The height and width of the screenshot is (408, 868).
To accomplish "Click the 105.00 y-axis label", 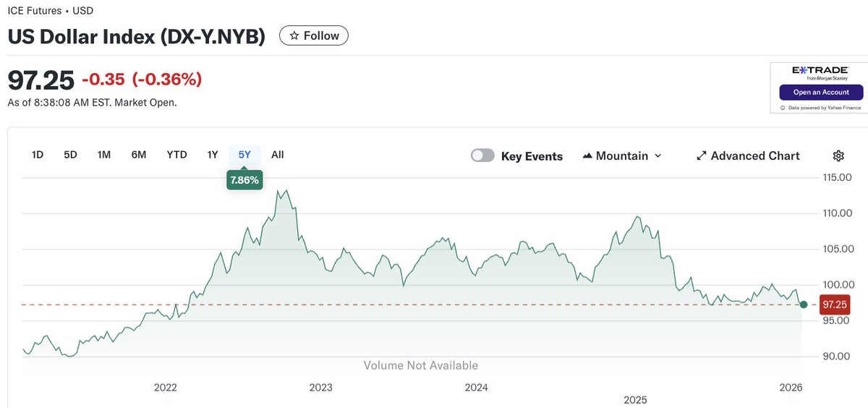I will [x=837, y=249].
